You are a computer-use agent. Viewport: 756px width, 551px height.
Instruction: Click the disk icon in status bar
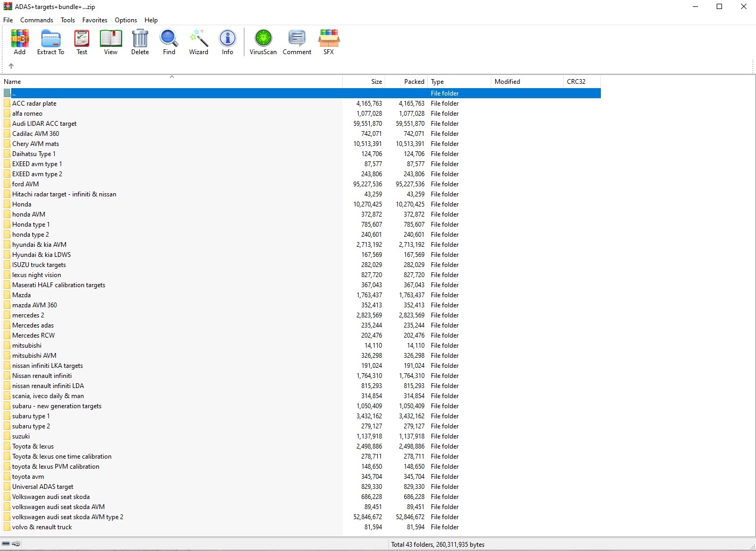[6, 544]
